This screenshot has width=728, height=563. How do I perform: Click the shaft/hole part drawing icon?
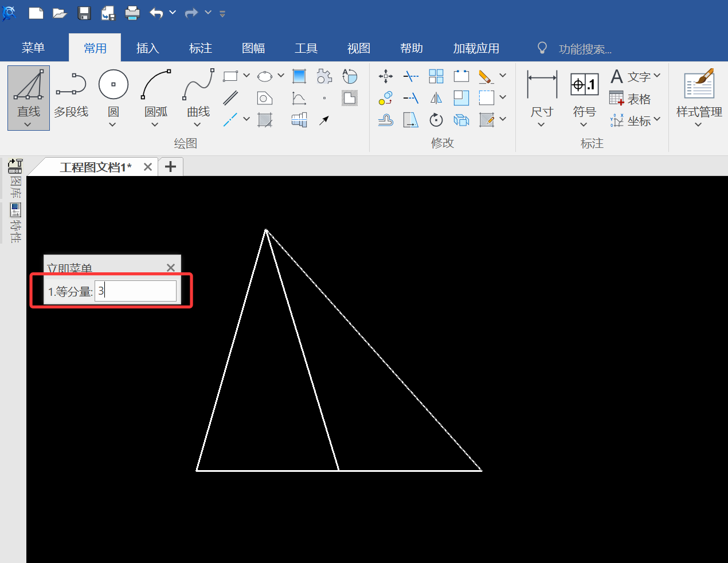point(299,120)
